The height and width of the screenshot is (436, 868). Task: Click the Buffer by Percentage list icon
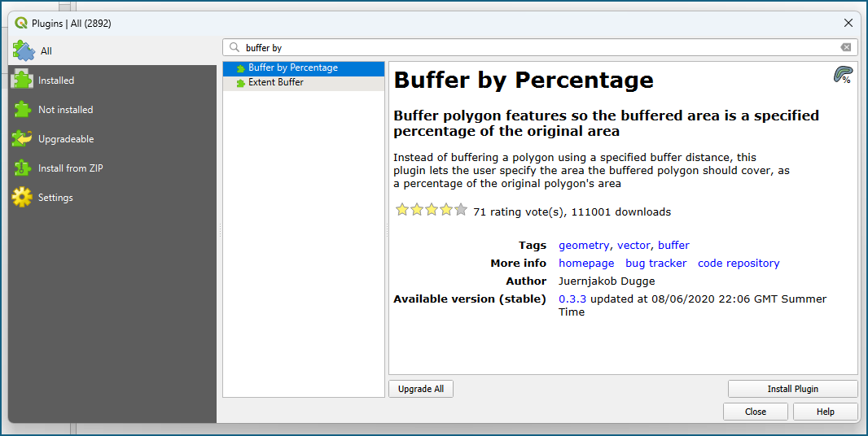tap(240, 68)
